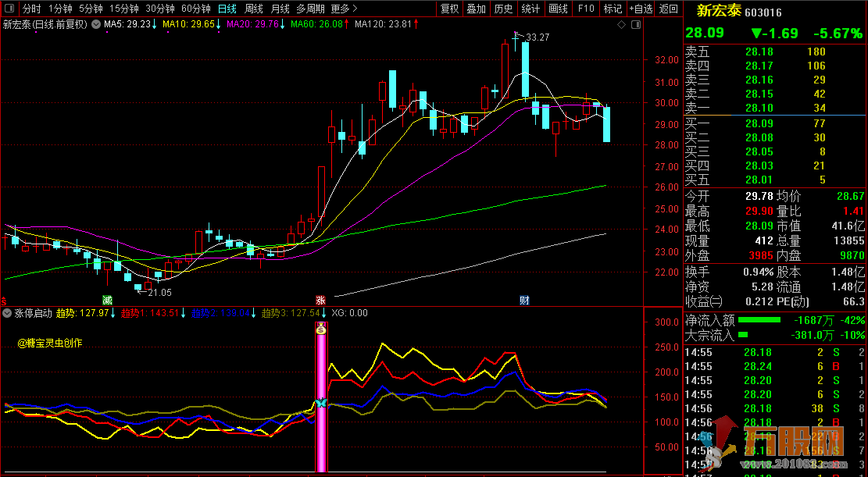This screenshot has width=868, height=477.
Task: Click the red 涨 marker on the timeline
Action: click(x=320, y=301)
